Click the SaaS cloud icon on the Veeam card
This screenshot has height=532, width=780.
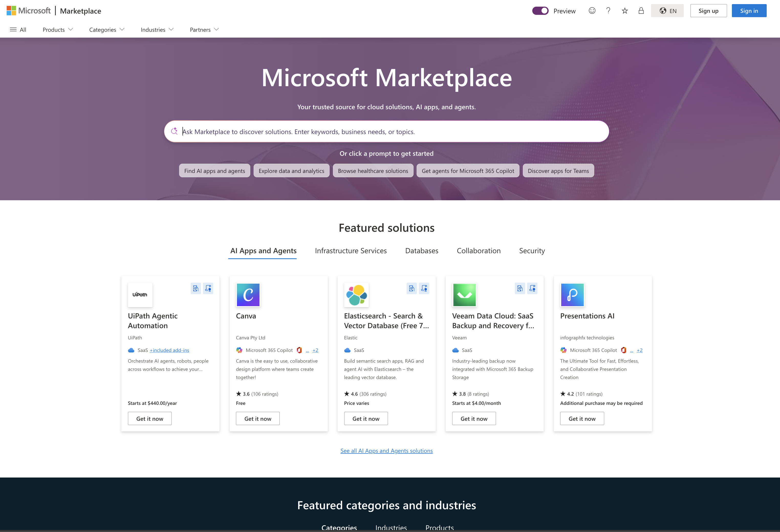pos(456,350)
